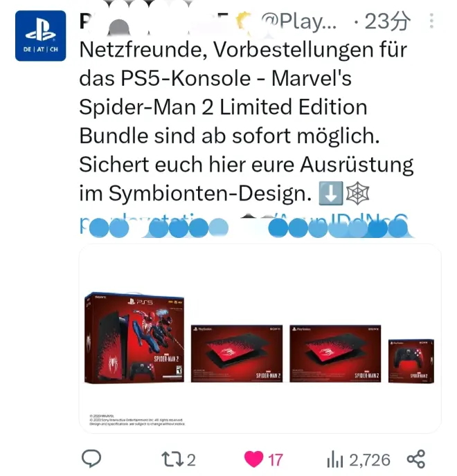
Task: Click the spider web emoji
Action: point(358,193)
